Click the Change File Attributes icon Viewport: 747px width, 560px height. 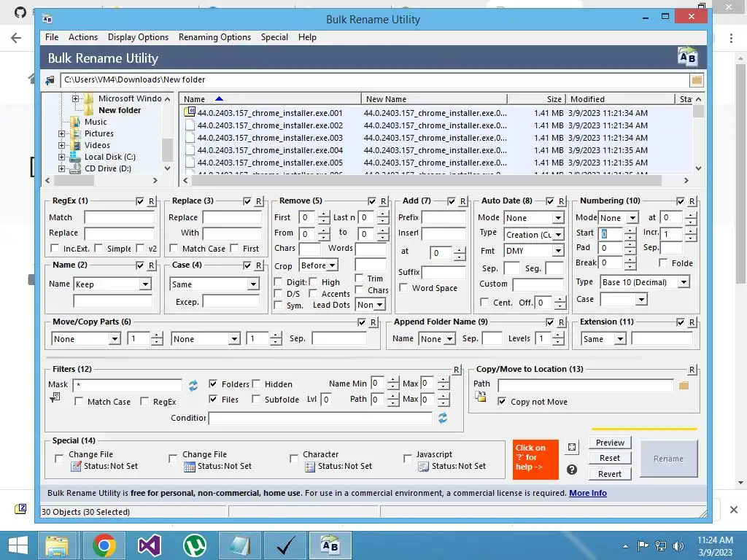76,467
